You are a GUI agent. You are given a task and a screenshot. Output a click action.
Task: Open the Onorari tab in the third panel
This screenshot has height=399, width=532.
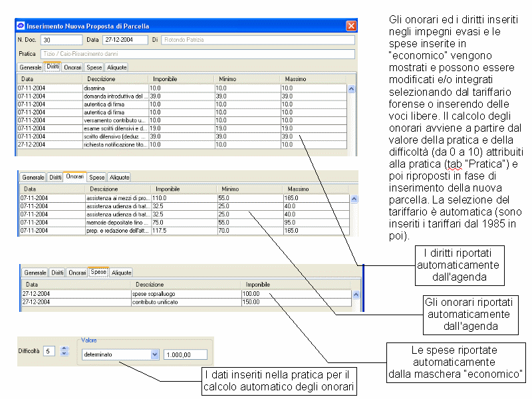[77, 273]
